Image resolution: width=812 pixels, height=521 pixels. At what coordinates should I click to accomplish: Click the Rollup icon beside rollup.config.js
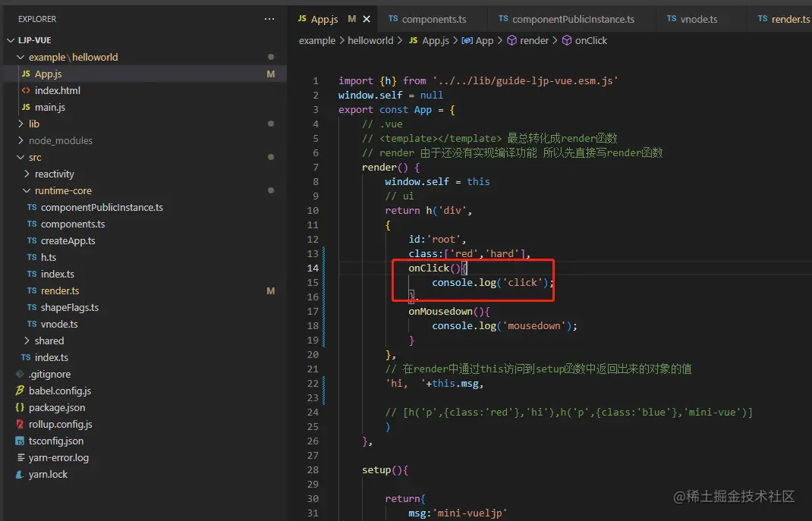pos(20,424)
